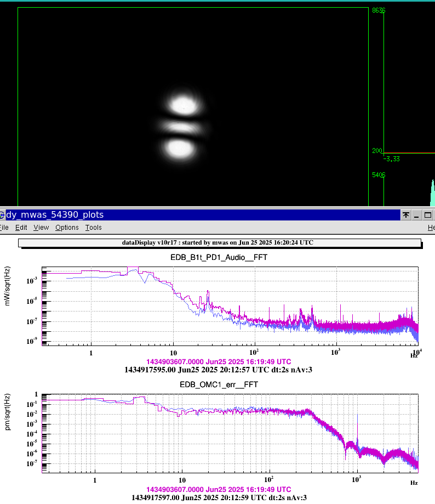Screen dimensions: 435x504
Task: Click the bottom bright lobe in camera image
Action: [x=180, y=149]
